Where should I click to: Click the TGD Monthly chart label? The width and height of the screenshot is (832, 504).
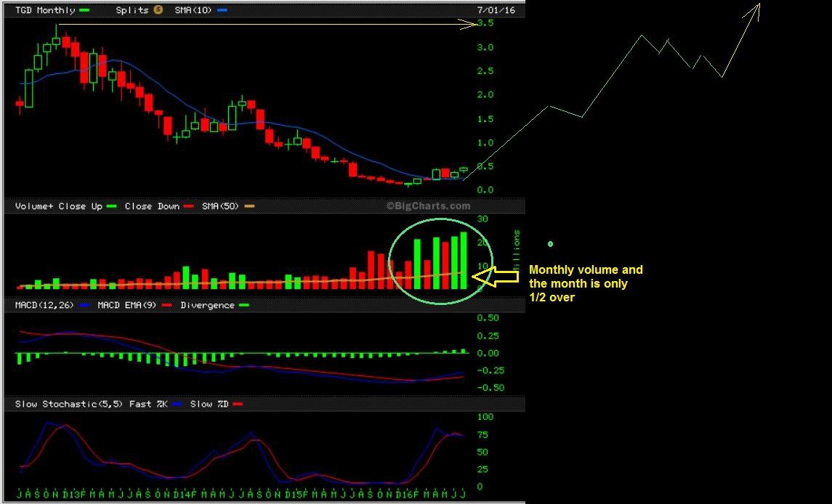click(44, 10)
